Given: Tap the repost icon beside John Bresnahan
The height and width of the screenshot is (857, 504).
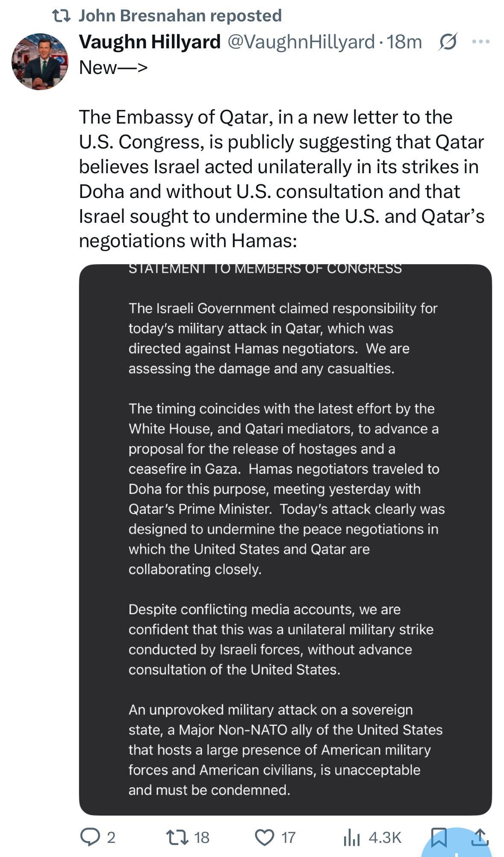Looking at the screenshot, I should click(x=61, y=16).
